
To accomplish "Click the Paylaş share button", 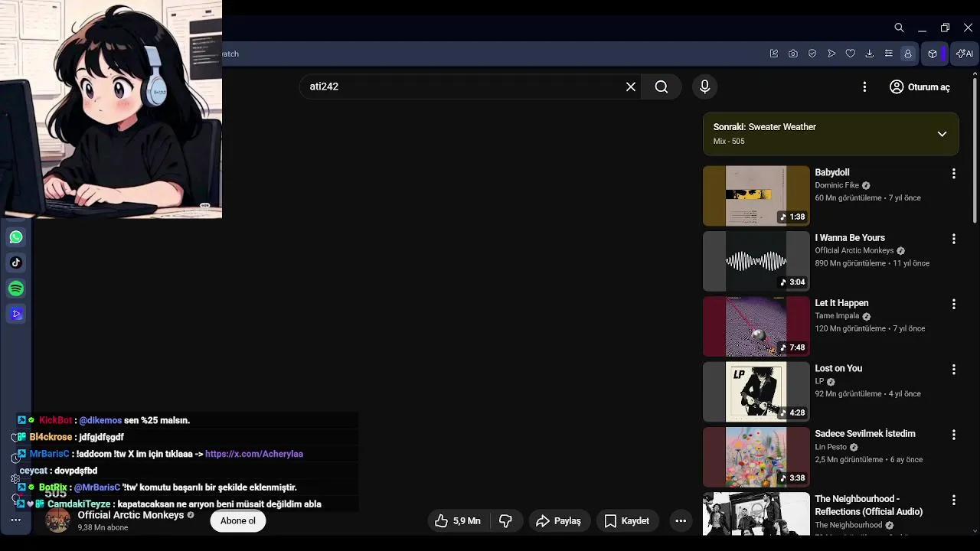I will [x=558, y=521].
